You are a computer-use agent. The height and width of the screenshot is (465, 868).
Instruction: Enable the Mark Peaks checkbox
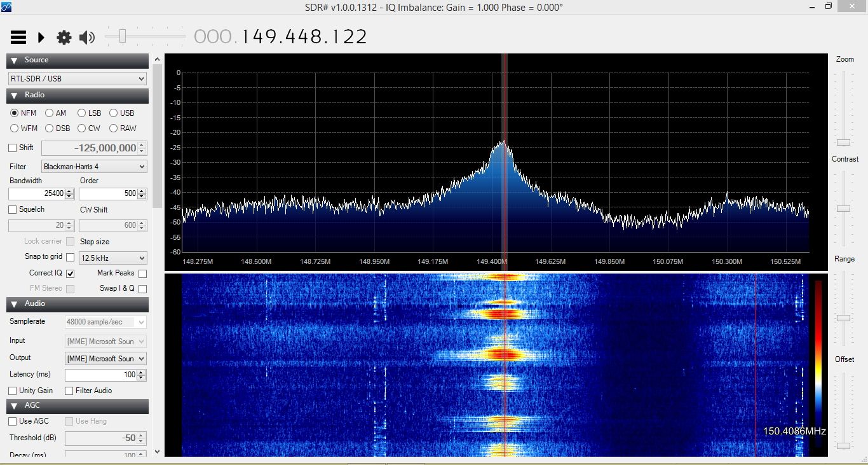pos(142,274)
